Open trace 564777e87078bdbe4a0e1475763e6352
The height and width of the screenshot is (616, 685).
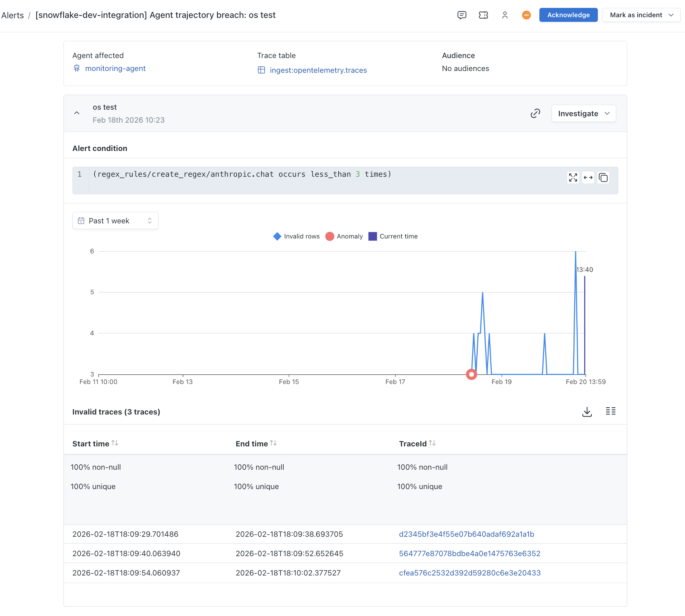coord(470,554)
